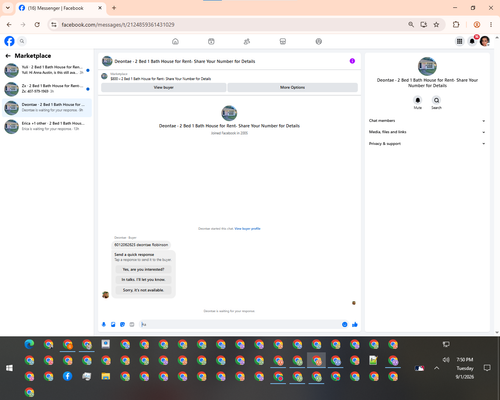Open the notifications bell with red badge
500x400 pixels.
click(472, 41)
